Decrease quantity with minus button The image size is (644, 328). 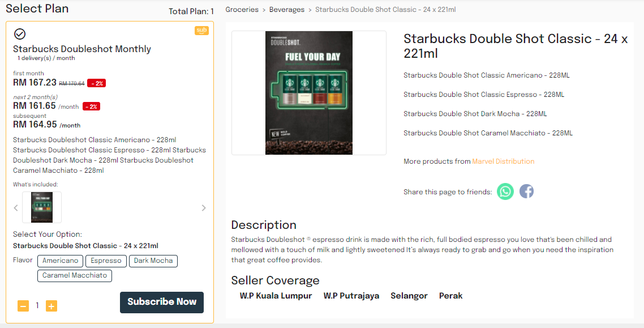[x=23, y=306]
